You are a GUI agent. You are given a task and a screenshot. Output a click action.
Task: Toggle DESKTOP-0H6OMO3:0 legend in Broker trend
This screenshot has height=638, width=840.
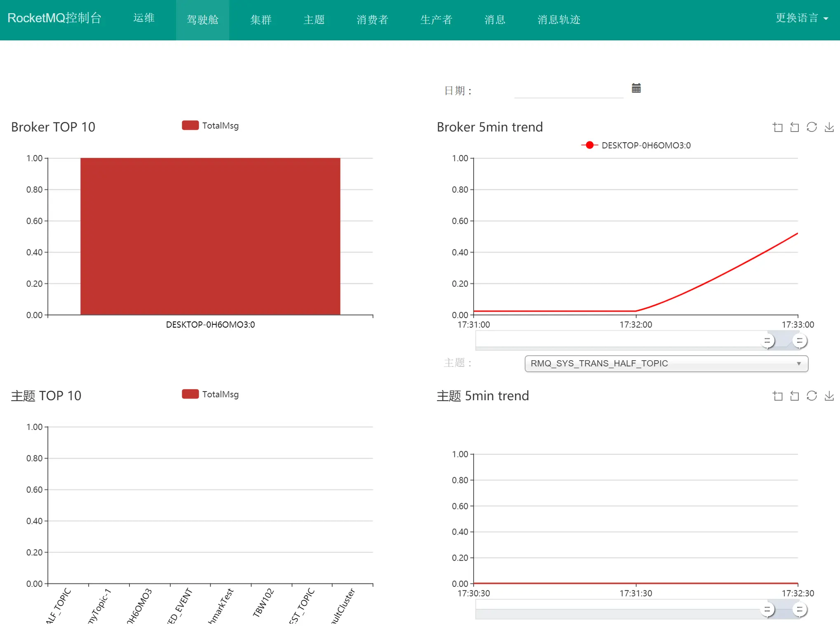pyautogui.click(x=636, y=145)
